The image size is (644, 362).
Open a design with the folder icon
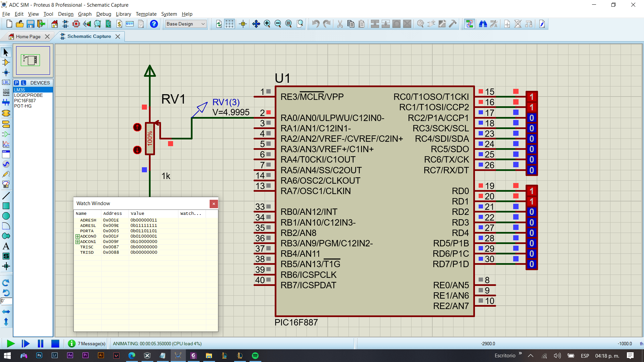pyautogui.click(x=20, y=24)
